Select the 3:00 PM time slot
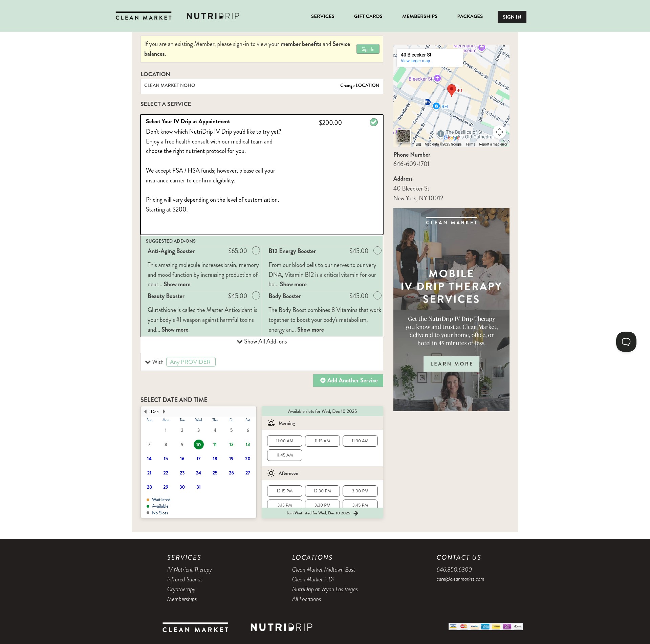650x644 pixels. pos(360,491)
